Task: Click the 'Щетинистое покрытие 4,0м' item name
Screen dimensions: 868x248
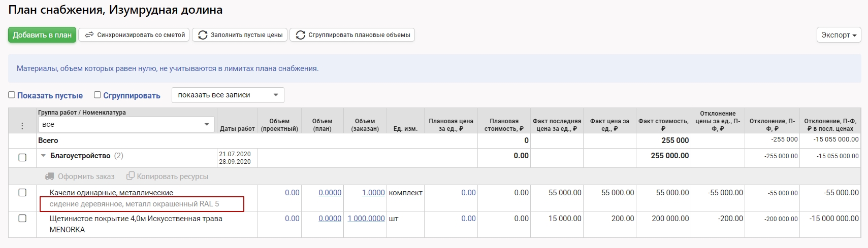Action: tap(136, 219)
